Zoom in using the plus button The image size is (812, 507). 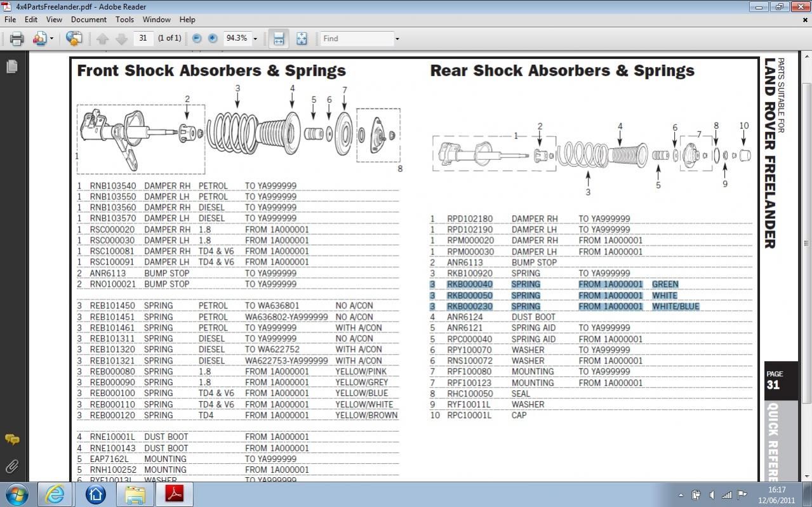pyautogui.click(x=213, y=39)
